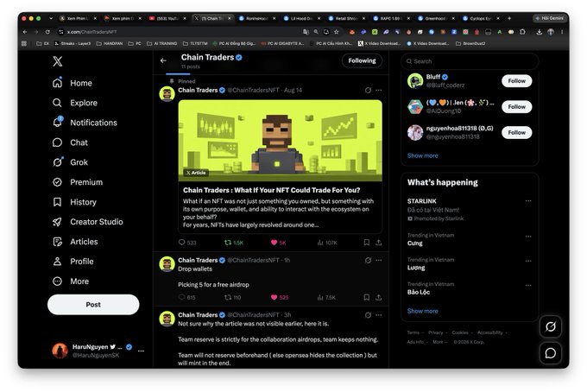Toggle like on the Drop wallets post (525)
Viewport: 587px width, 392px height.
(280, 297)
